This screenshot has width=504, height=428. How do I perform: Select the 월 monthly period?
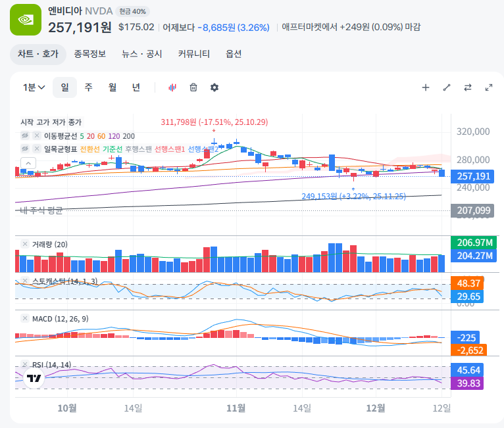112,87
